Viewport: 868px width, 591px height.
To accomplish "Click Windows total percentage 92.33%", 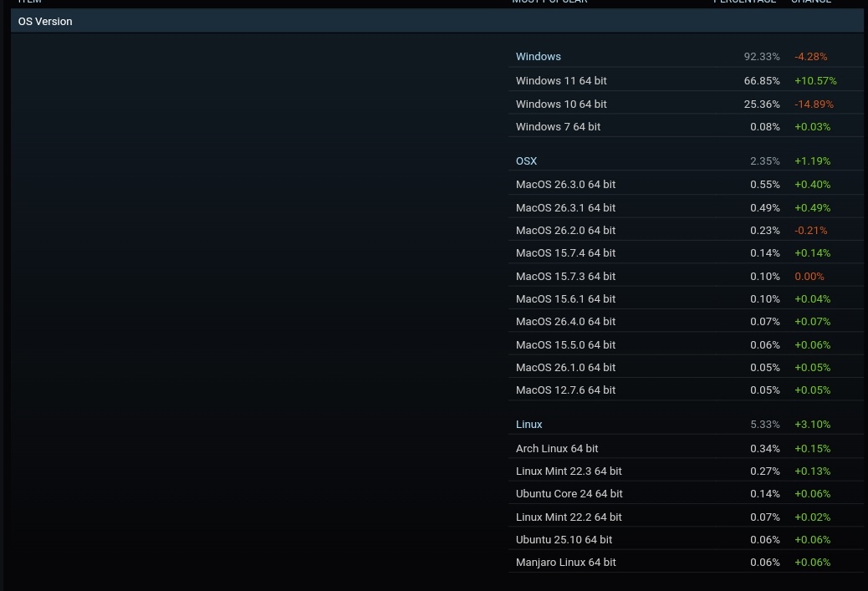I will 762,57.
